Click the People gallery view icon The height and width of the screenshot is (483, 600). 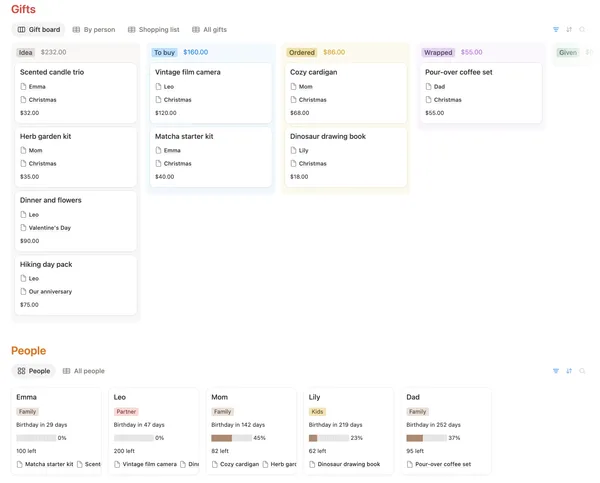[x=21, y=371]
